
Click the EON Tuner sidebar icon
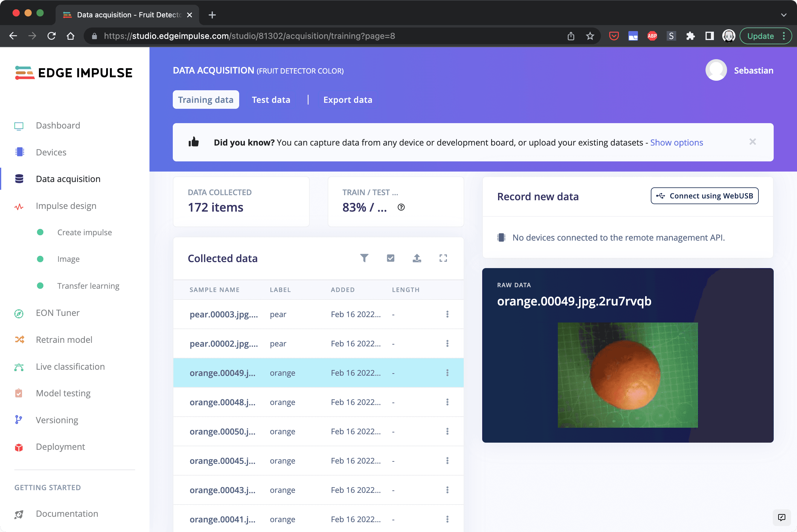(x=19, y=313)
